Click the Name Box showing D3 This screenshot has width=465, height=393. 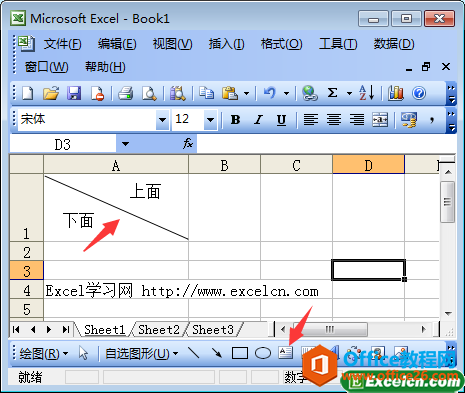63,144
